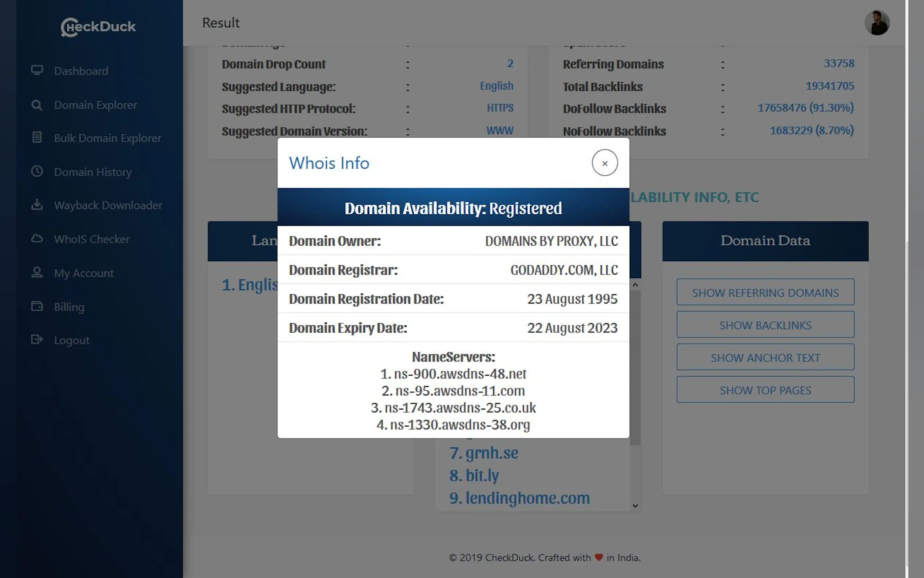The width and height of the screenshot is (924, 578).
Task: Open My Account page
Action: tap(84, 273)
